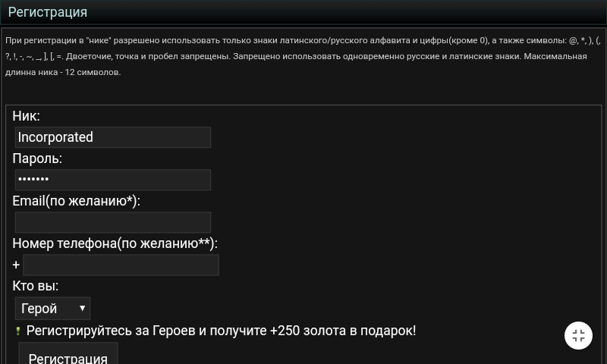
Task: Click the exit fullscreen round icon
Action: [578, 336]
